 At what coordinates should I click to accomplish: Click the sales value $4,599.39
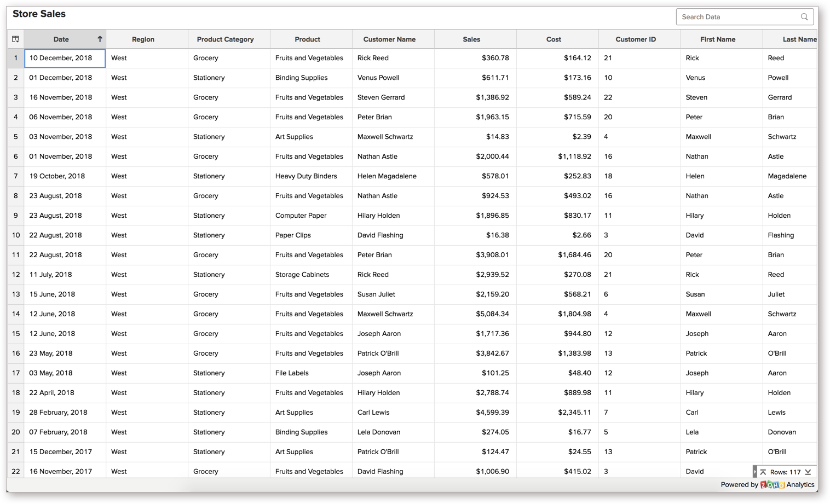tap(475, 413)
